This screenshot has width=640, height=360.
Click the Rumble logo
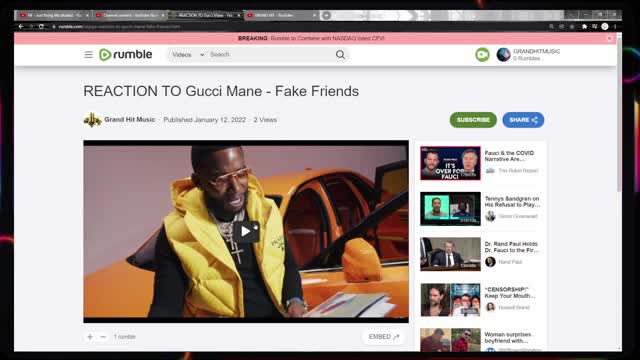[126, 54]
